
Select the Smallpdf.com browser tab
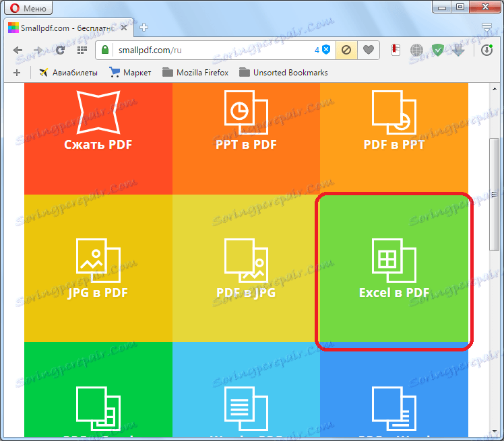pos(67,28)
